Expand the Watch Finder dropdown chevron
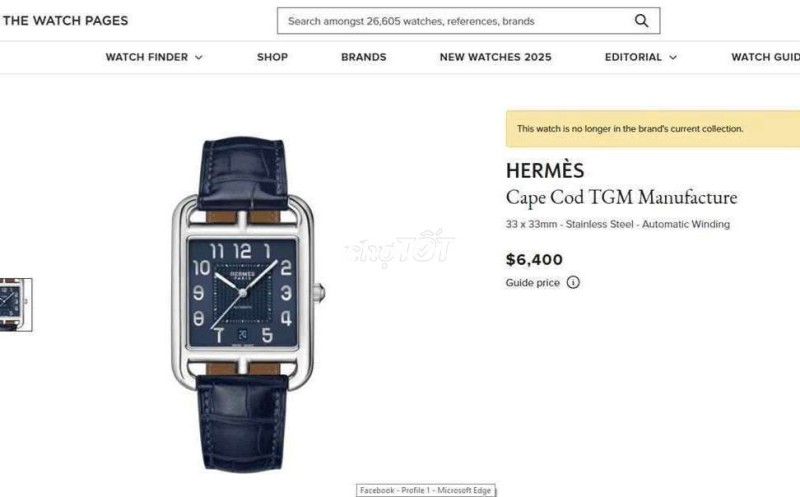 (199, 57)
